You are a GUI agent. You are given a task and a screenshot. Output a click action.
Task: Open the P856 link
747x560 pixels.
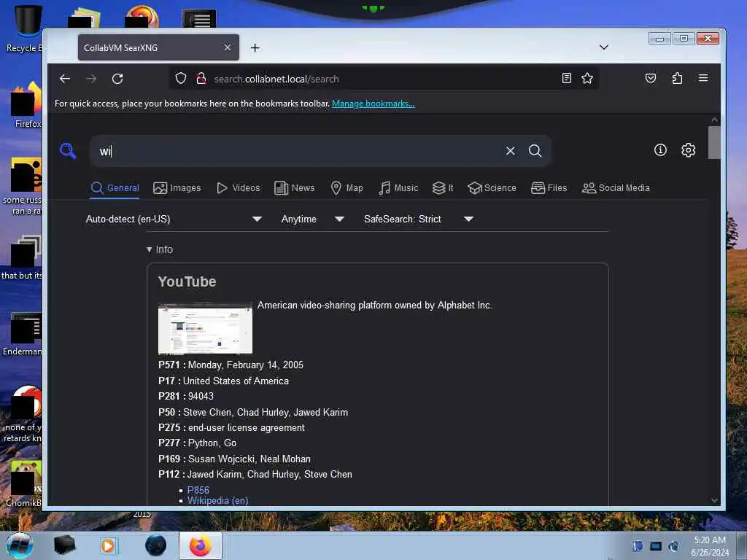pos(198,490)
